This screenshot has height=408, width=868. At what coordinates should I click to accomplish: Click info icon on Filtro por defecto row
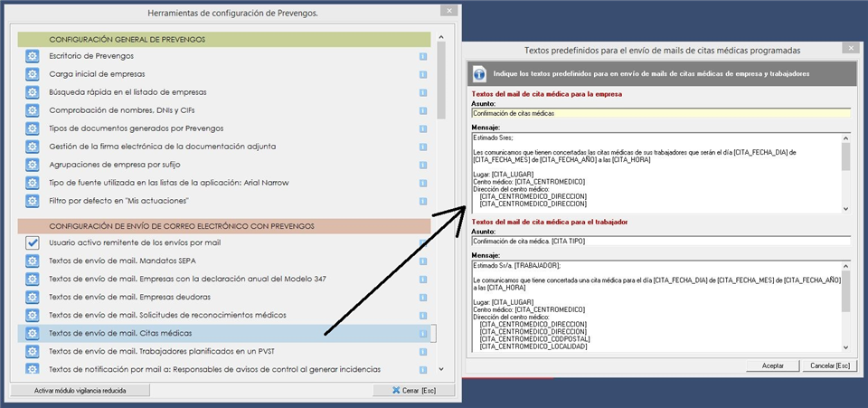coord(423,201)
